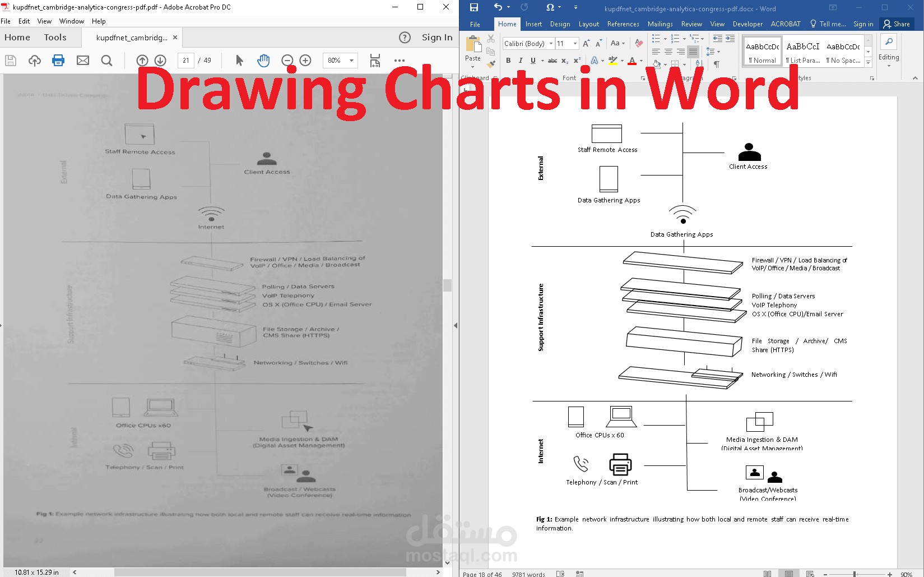
Task: Switch to the References tab in Word
Action: coord(623,24)
